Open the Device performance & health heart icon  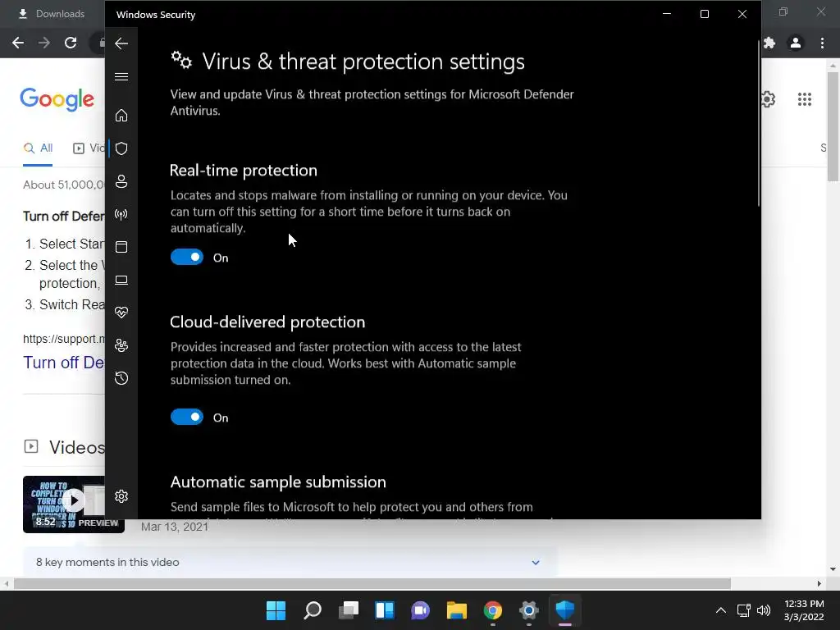[121, 313]
